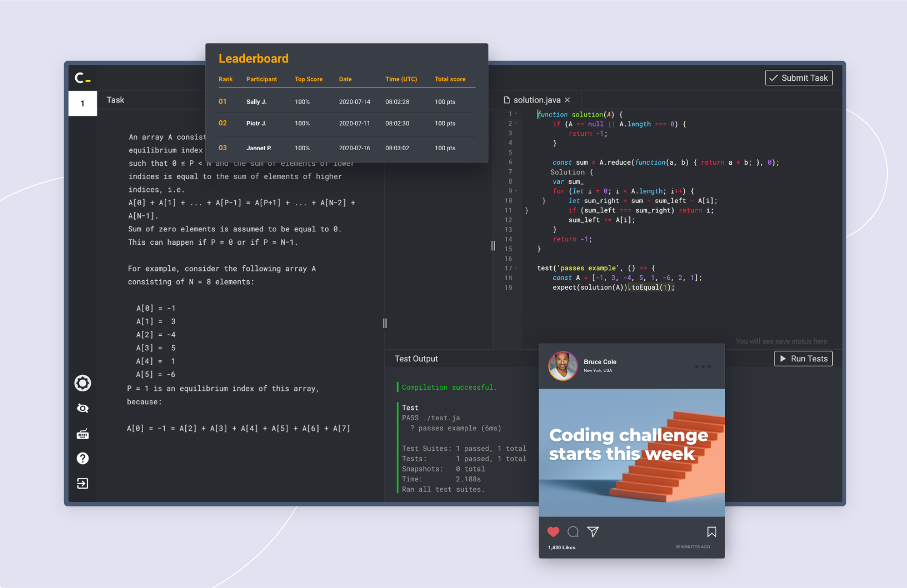Image resolution: width=907 pixels, height=588 pixels.
Task: Bookmark the Coding challenge post
Action: [x=712, y=532]
